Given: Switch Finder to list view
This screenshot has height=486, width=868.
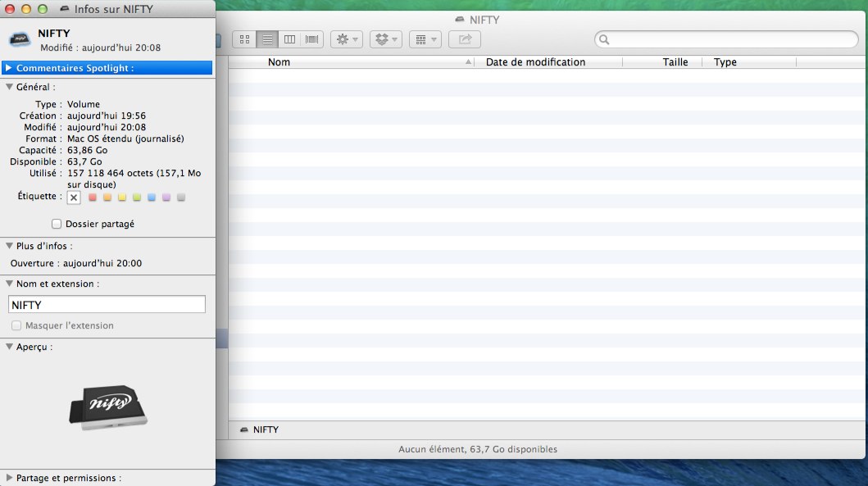Looking at the screenshot, I should click(x=267, y=39).
